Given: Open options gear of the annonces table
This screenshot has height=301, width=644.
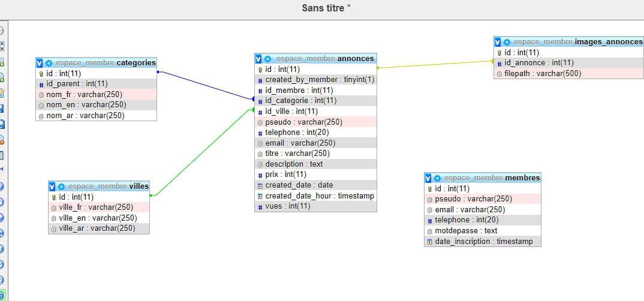Looking at the screenshot, I should coord(268,59).
